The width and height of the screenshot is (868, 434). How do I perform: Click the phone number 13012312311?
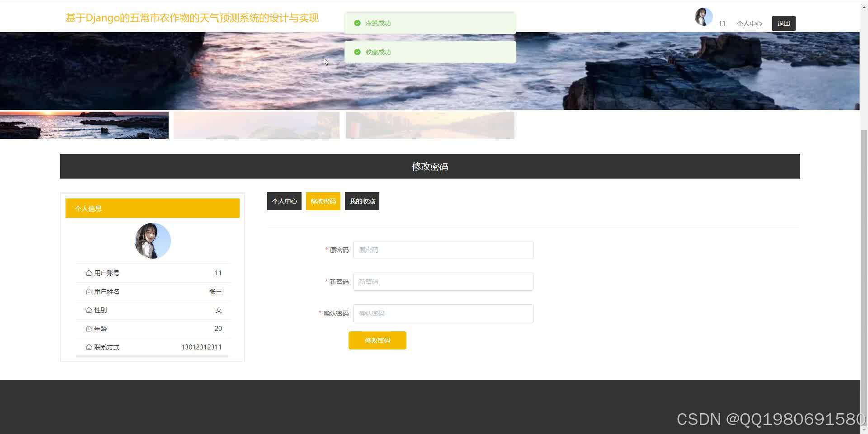(x=202, y=347)
